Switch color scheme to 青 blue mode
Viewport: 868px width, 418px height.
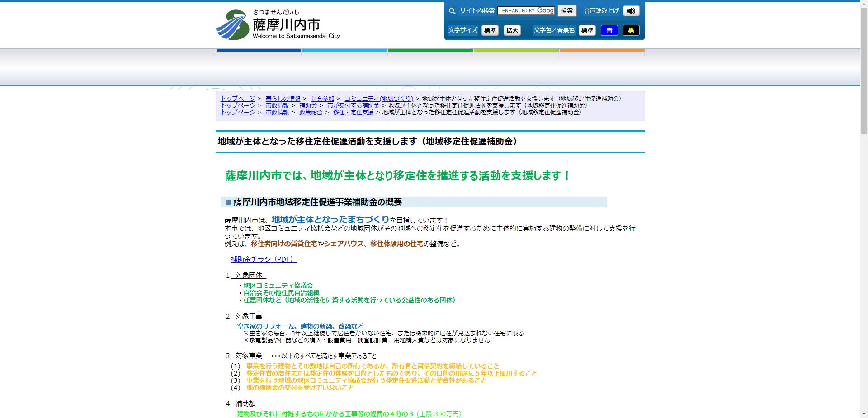(609, 30)
